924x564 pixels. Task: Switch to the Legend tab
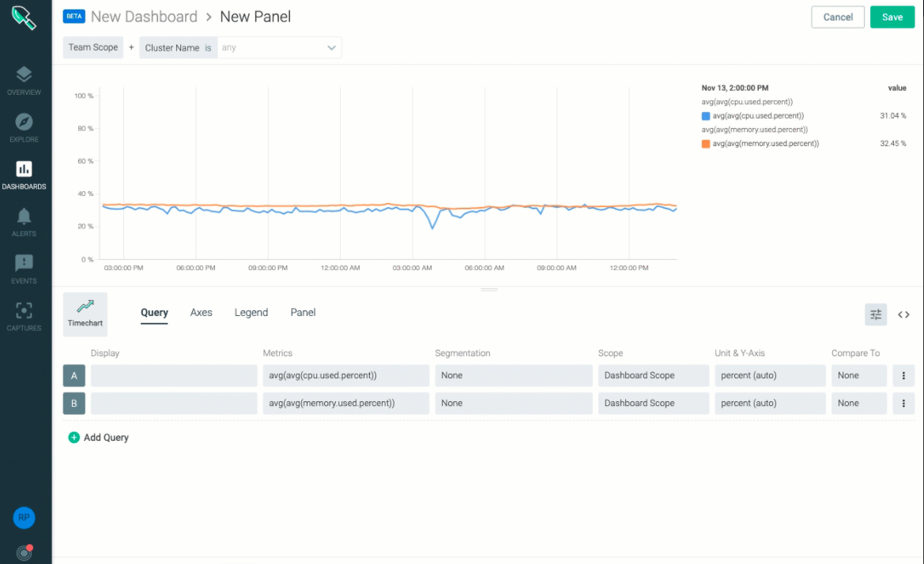click(x=251, y=313)
